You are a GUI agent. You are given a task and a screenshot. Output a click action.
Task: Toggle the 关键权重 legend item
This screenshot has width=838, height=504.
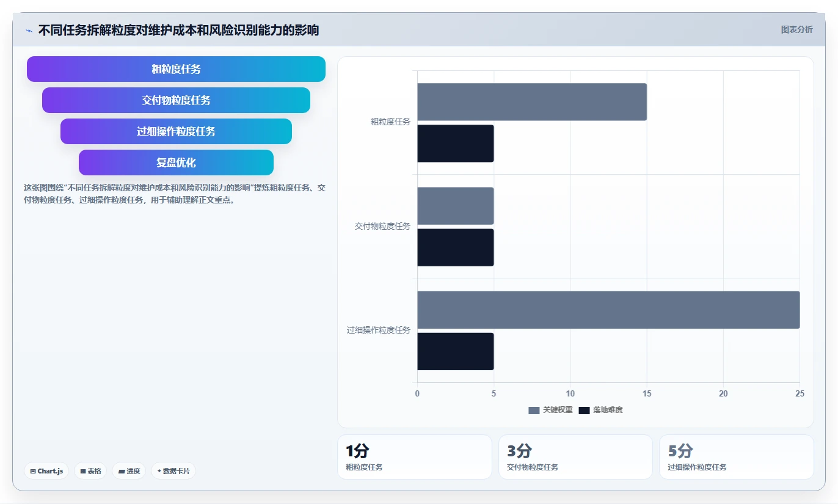550,410
